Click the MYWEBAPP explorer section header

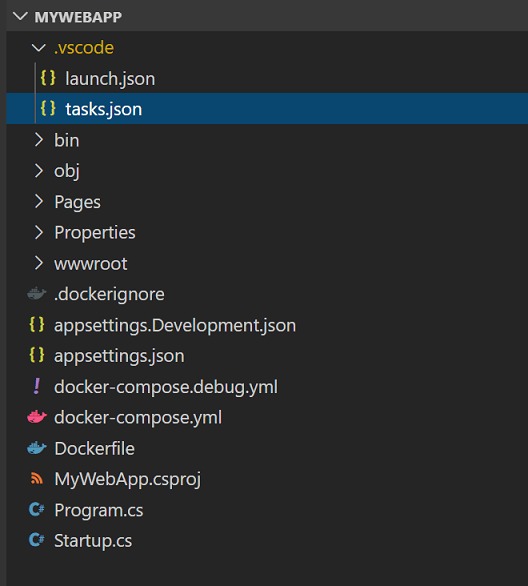point(267,16)
